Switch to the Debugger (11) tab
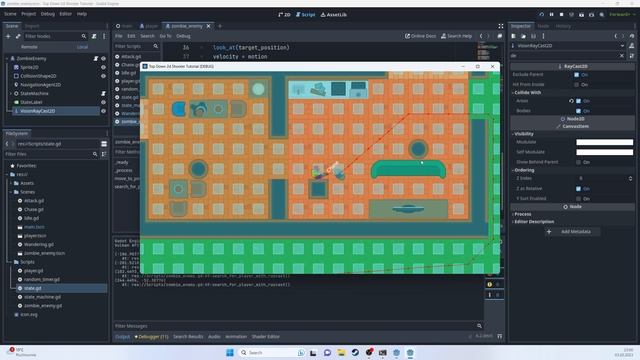This screenshot has width=640, height=360. coord(151,337)
